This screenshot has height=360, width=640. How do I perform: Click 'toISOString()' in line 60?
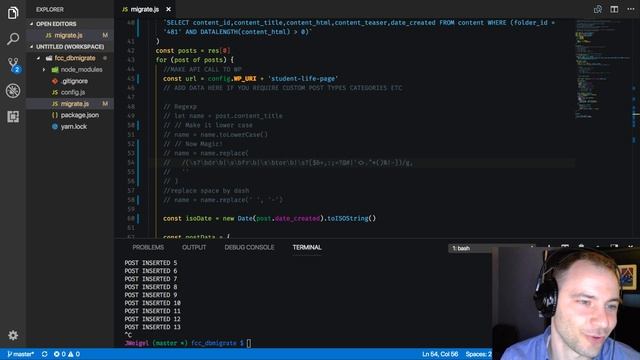(x=351, y=218)
